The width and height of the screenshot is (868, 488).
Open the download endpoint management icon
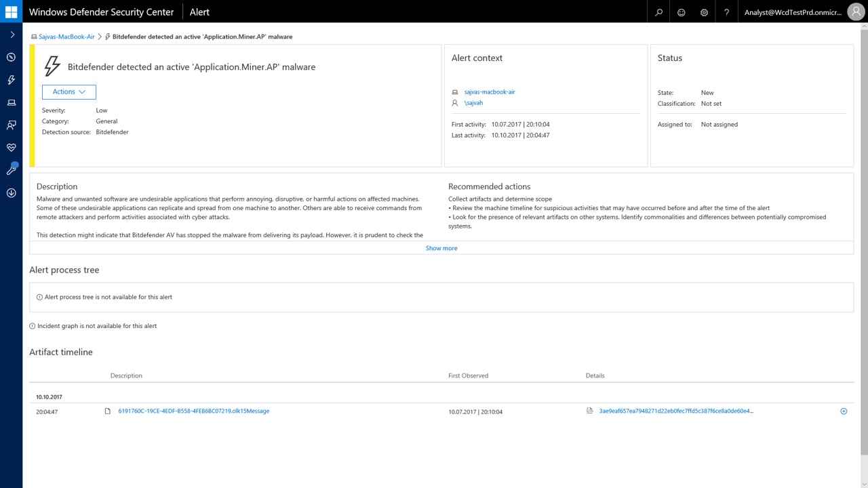point(11,192)
